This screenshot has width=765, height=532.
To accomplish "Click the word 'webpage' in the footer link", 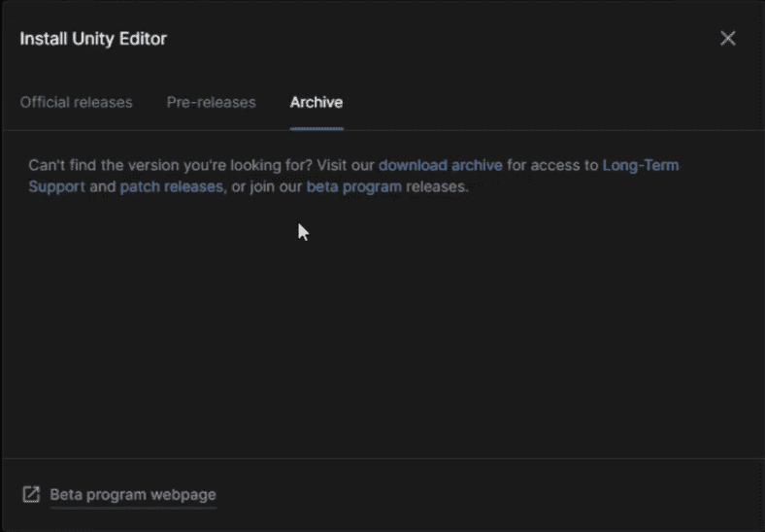I will (183, 495).
